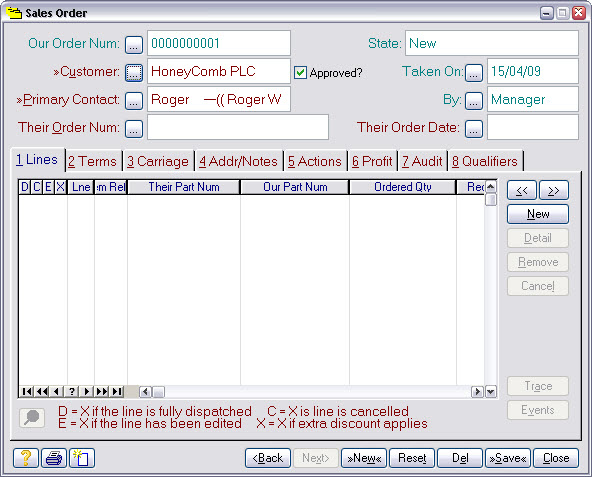Click the << button beside the grid
This screenshot has height=477, width=592.
[522, 190]
